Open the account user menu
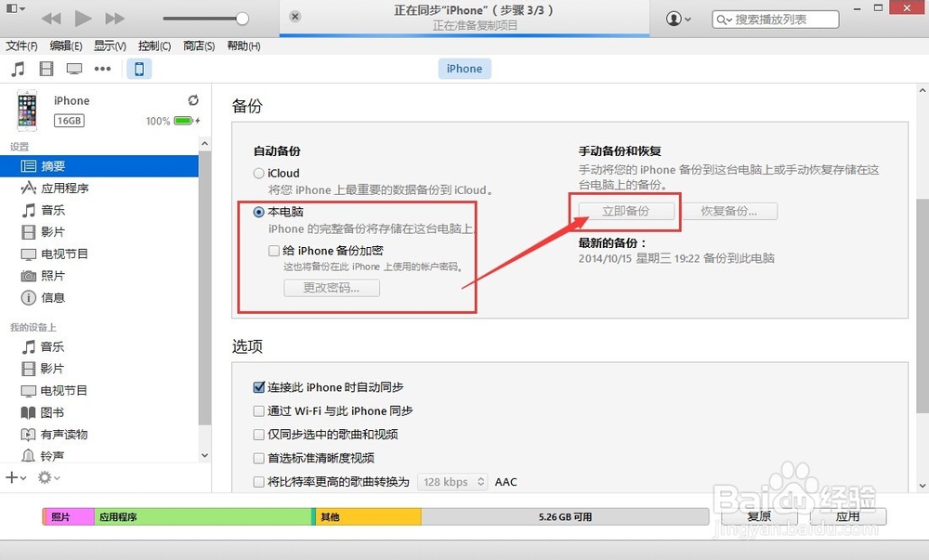The height and width of the screenshot is (560, 929). pyautogui.click(x=678, y=19)
